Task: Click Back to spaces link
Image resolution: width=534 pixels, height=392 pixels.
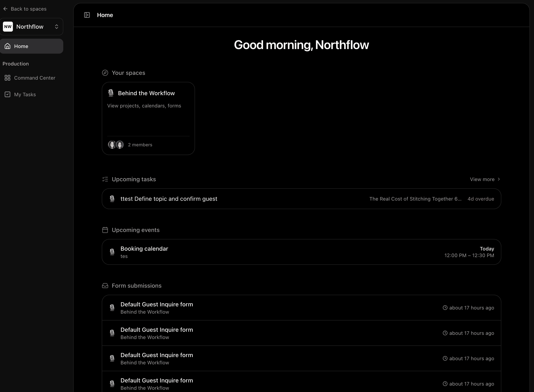Action: coord(29,9)
